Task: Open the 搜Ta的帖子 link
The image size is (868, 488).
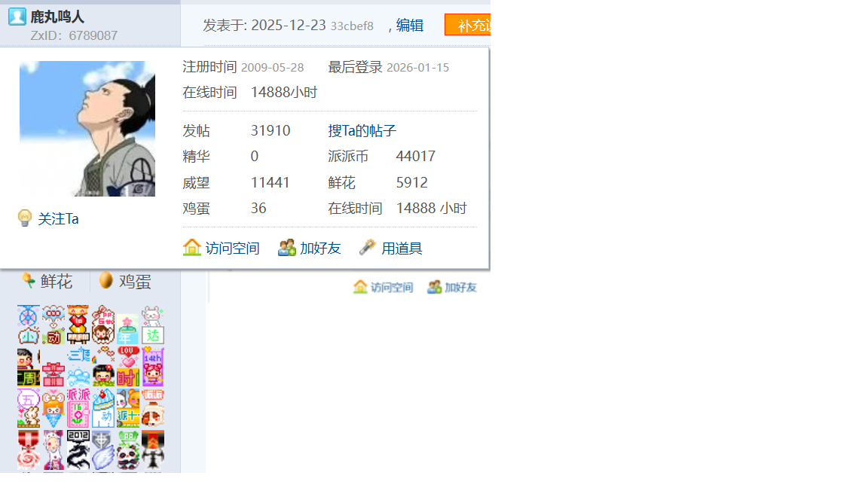Action: coord(362,131)
